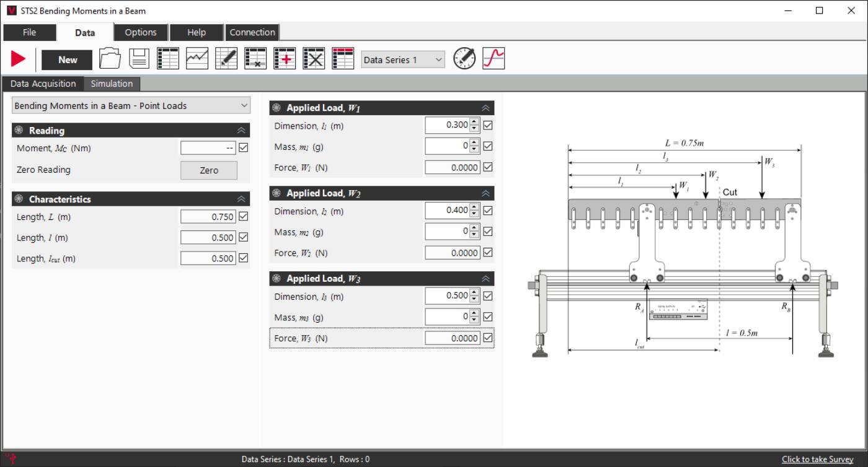868x467 pixels.
Task: Open the data table view icon
Action: pyautogui.click(x=168, y=58)
